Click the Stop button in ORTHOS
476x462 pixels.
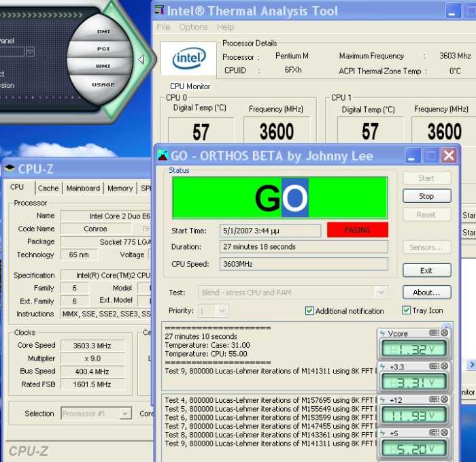[x=426, y=196]
